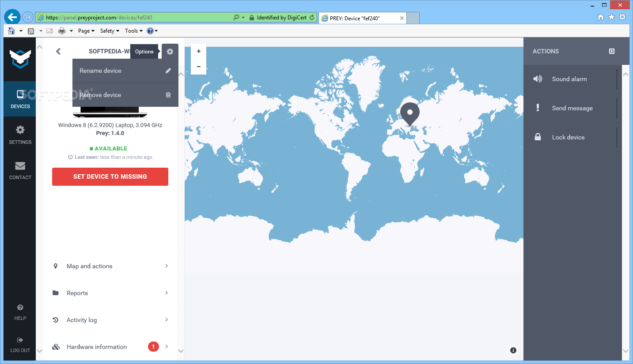Choose the Send message action
633x364 pixels.
pyautogui.click(x=572, y=108)
